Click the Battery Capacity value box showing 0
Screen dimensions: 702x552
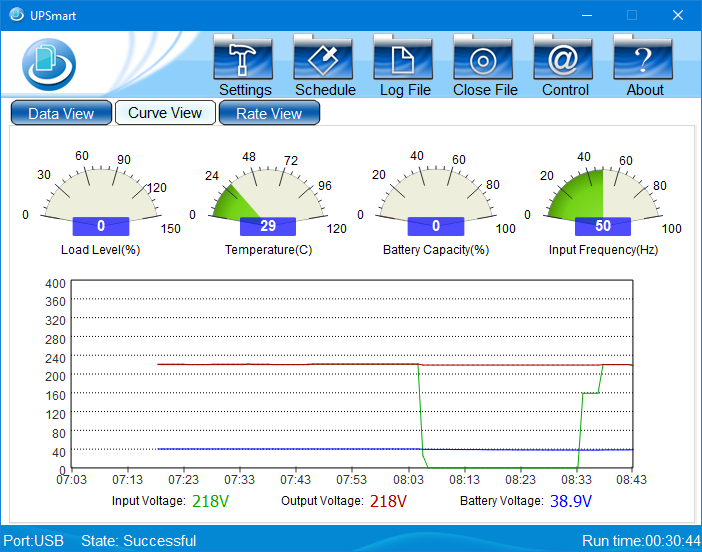436,226
